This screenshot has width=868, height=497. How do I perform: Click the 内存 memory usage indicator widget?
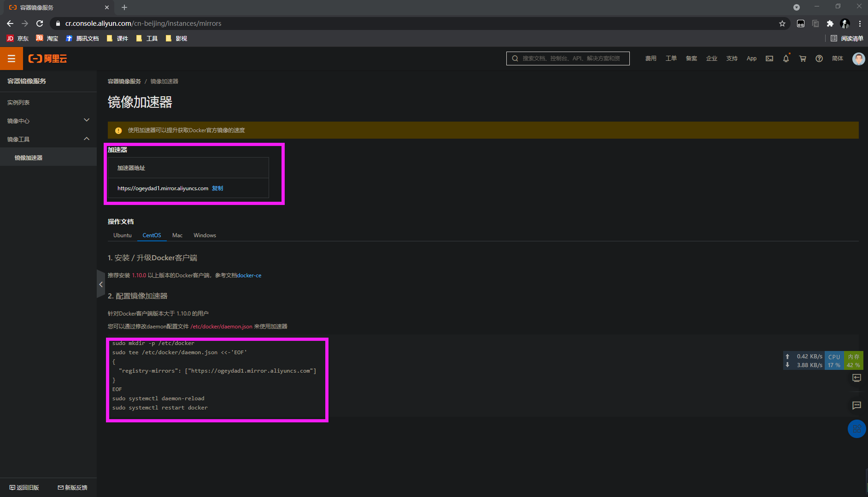pyautogui.click(x=853, y=361)
